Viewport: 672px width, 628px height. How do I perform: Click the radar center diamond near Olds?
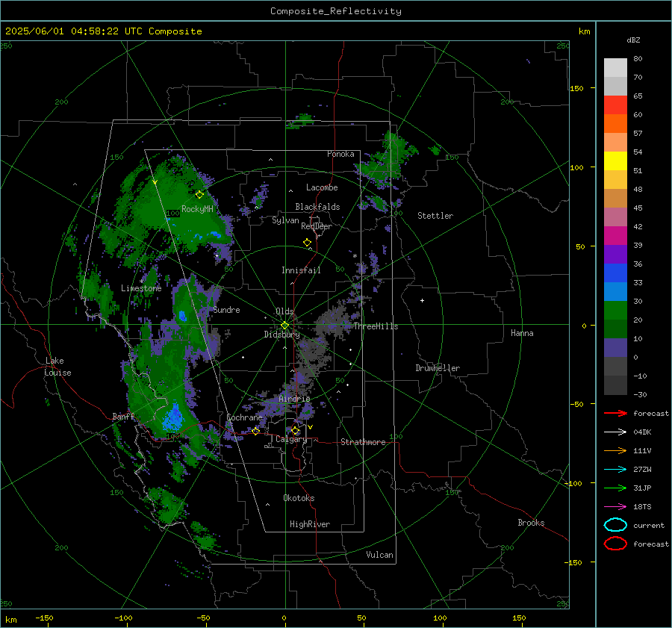coord(284,326)
